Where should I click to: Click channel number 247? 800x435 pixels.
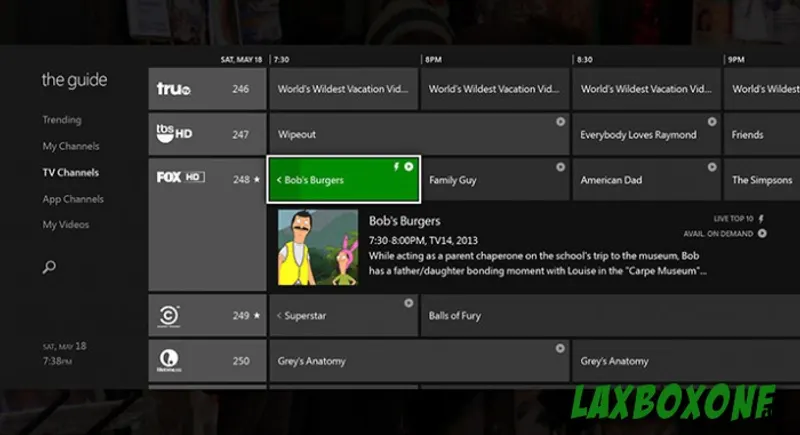[240, 134]
